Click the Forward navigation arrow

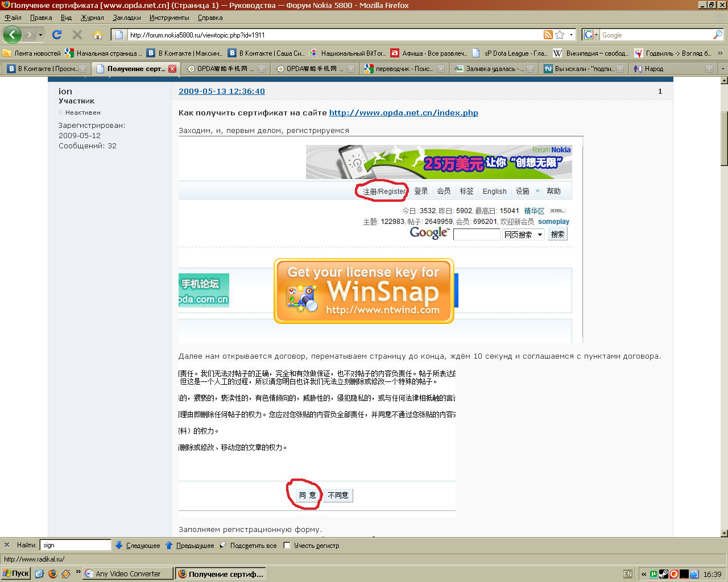coord(30,35)
